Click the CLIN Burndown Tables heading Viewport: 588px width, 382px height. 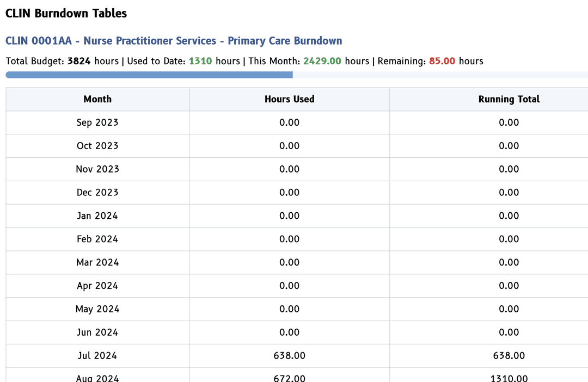pyautogui.click(x=66, y=14)
